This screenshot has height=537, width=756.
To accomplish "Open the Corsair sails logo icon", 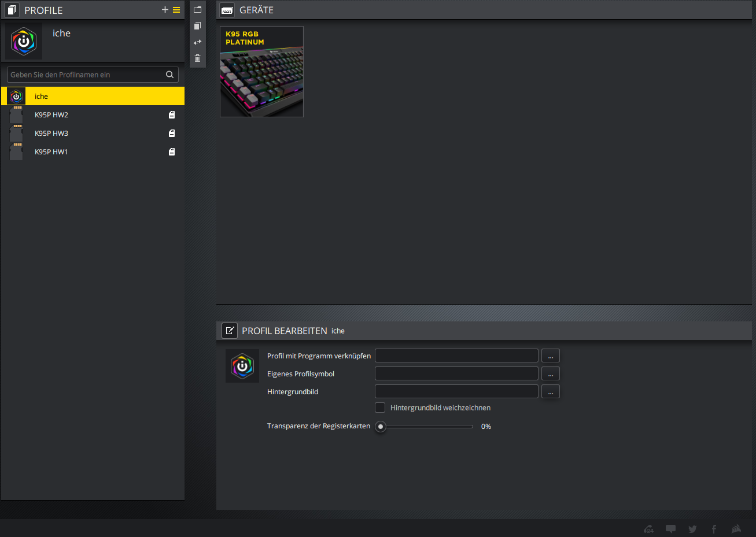I will click(736, 529).
